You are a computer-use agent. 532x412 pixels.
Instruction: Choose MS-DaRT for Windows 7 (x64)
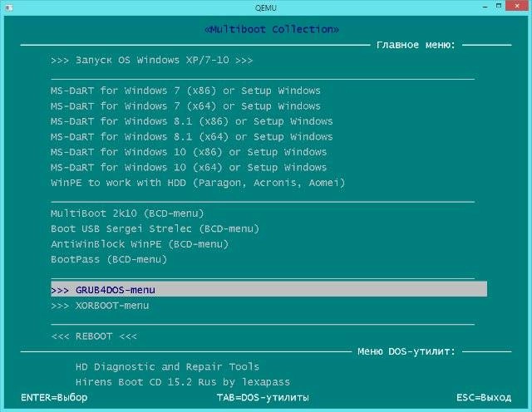(185, 106)
